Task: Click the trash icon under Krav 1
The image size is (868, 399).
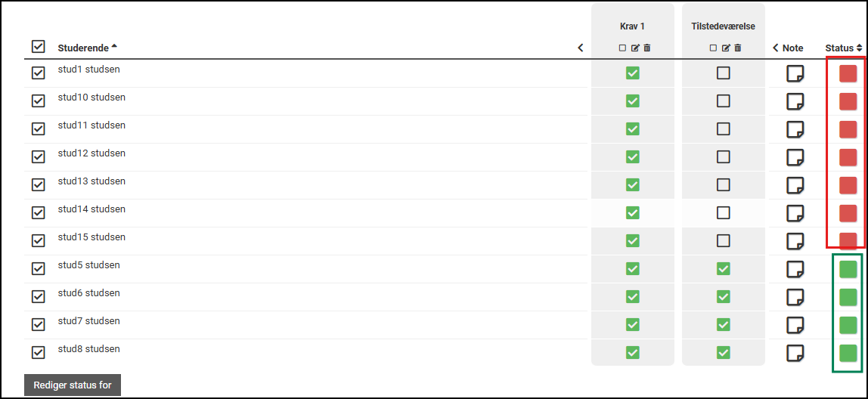Action: [x=647, y=48]
